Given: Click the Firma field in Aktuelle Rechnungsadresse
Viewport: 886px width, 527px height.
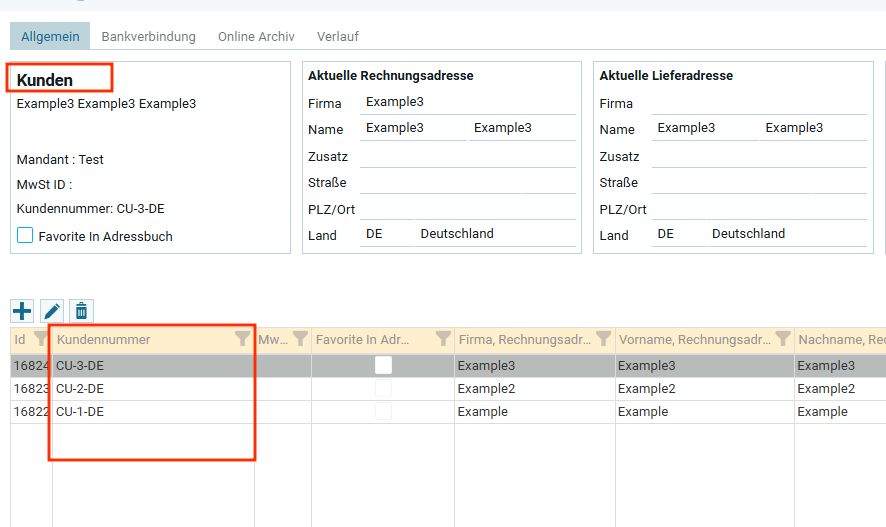Looking at the screenshot, I should coord(468,102).
